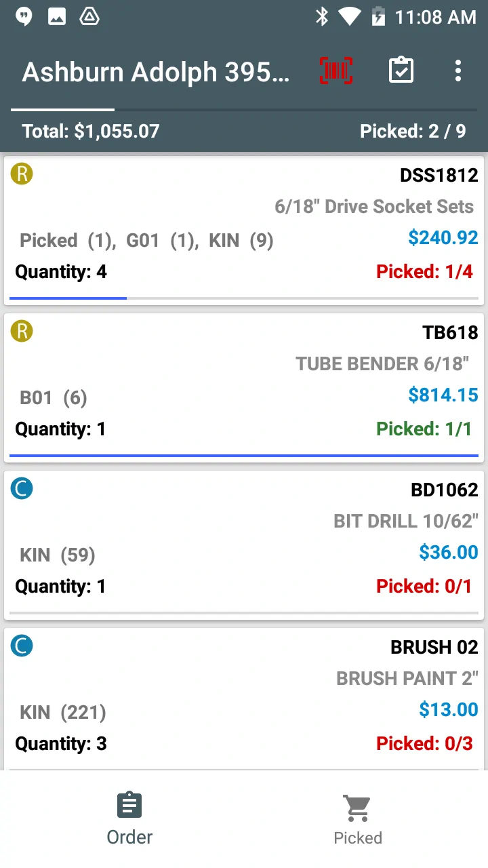Switch to the Picked cart tab
488x868 pixels.
[358, 819]
